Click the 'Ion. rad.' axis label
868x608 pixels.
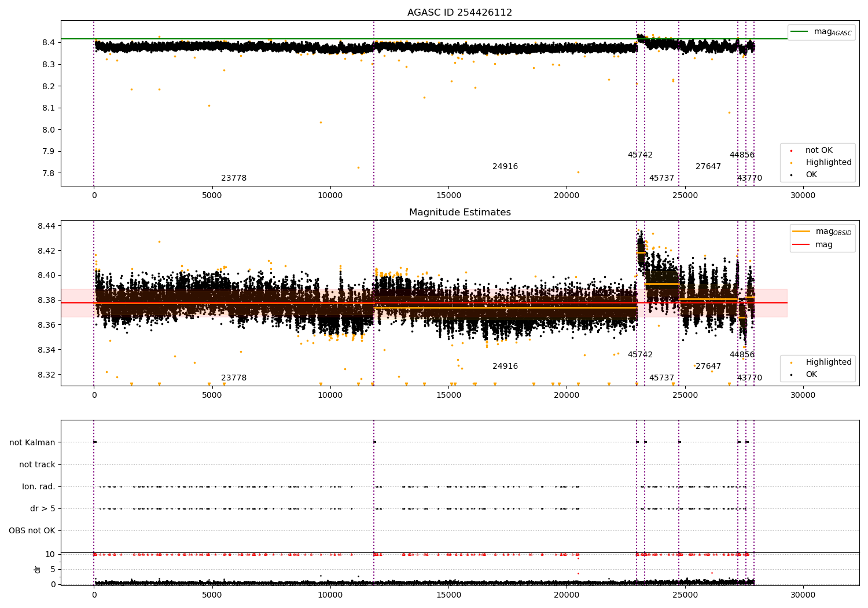pyautogui.click(x=39, y=487)
